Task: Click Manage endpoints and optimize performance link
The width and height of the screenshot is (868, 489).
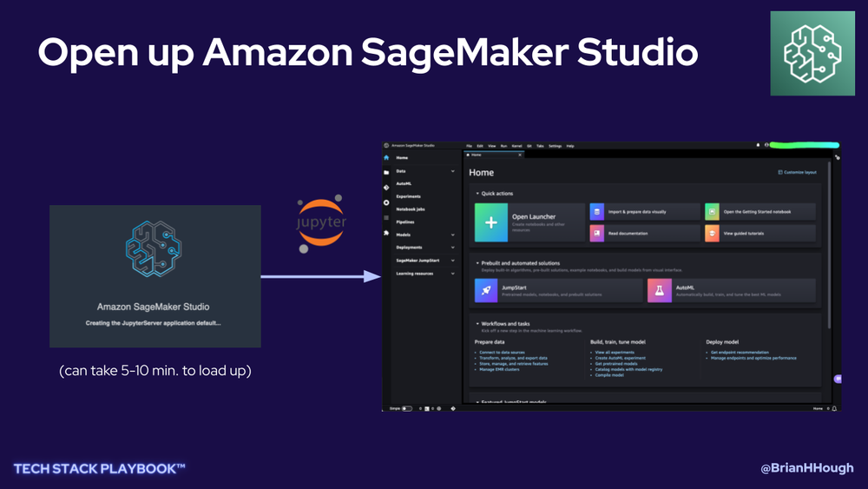Action: pyautogui.click(x=753, y=359)
